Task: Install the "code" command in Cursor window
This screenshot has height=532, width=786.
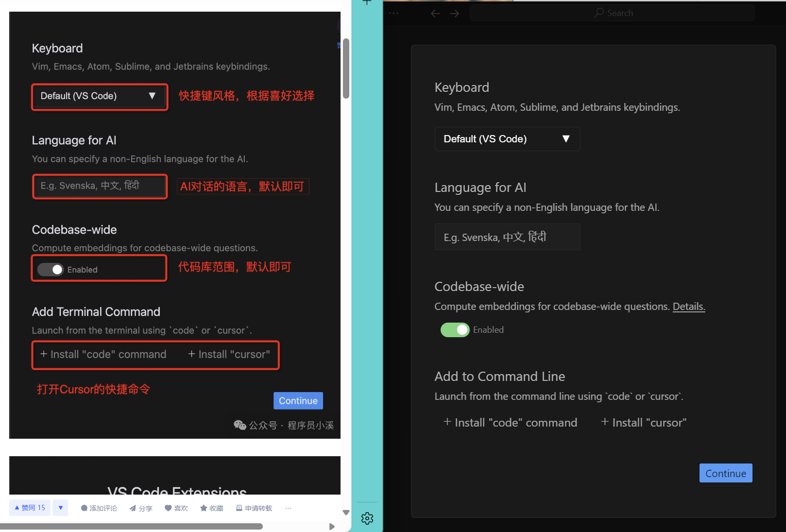Action: point(510,423)
